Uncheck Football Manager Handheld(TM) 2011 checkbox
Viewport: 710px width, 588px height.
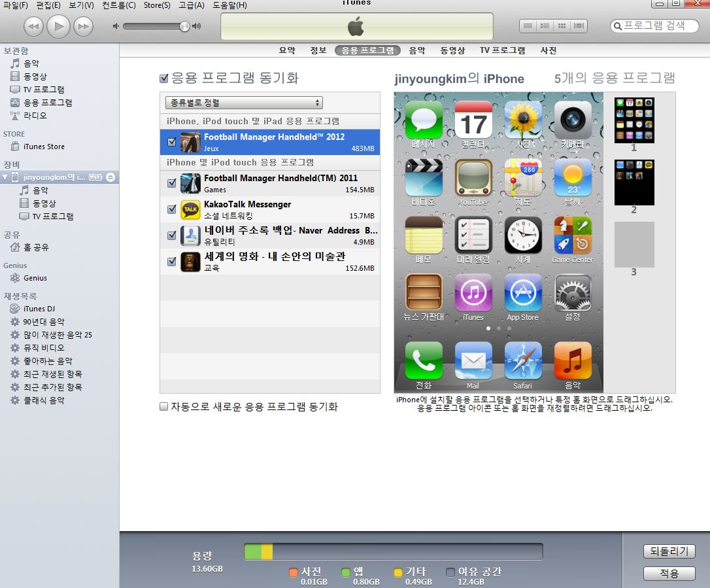click(171, 183)
